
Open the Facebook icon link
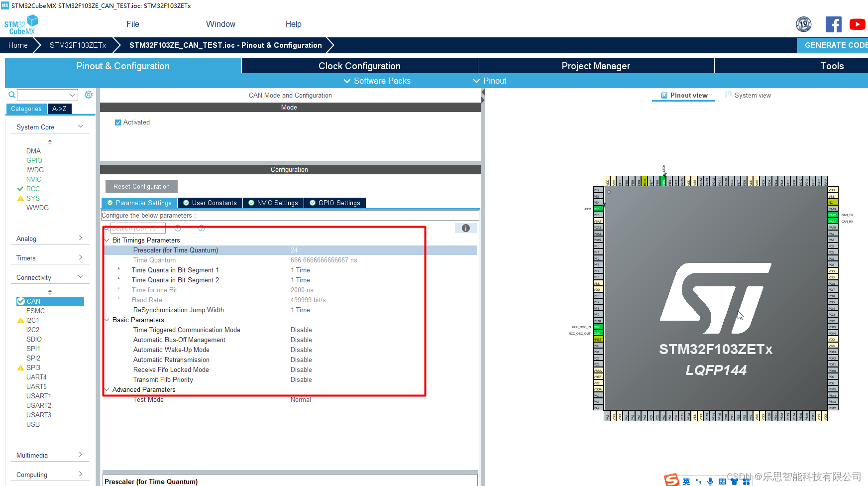[x=834, y=24]
